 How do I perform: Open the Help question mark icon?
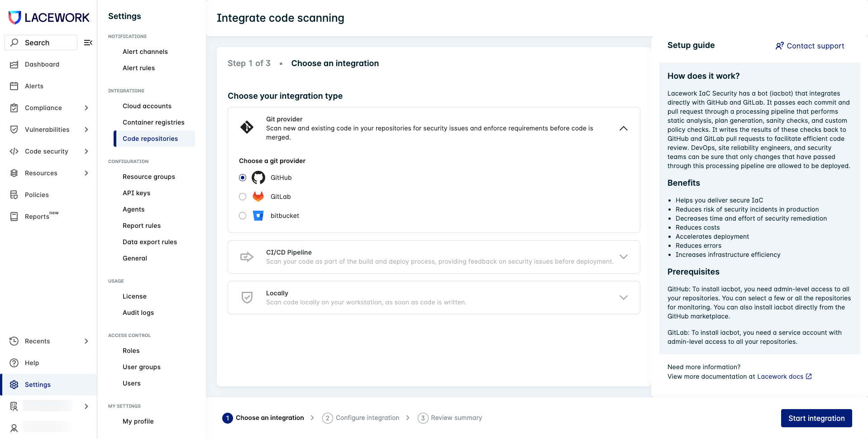tap(14, 362)
